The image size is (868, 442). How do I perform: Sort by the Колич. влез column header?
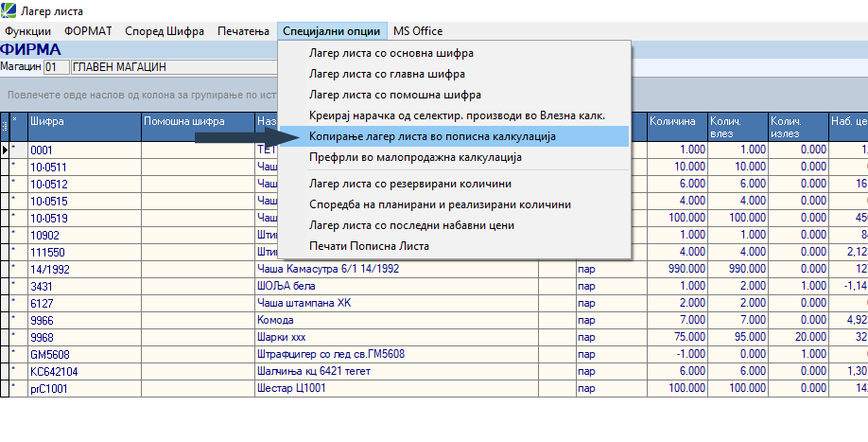[738, 127]
